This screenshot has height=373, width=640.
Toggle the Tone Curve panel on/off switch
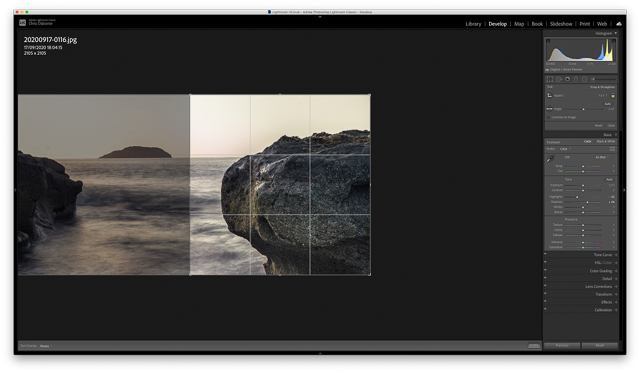click(x=545, y=254)
